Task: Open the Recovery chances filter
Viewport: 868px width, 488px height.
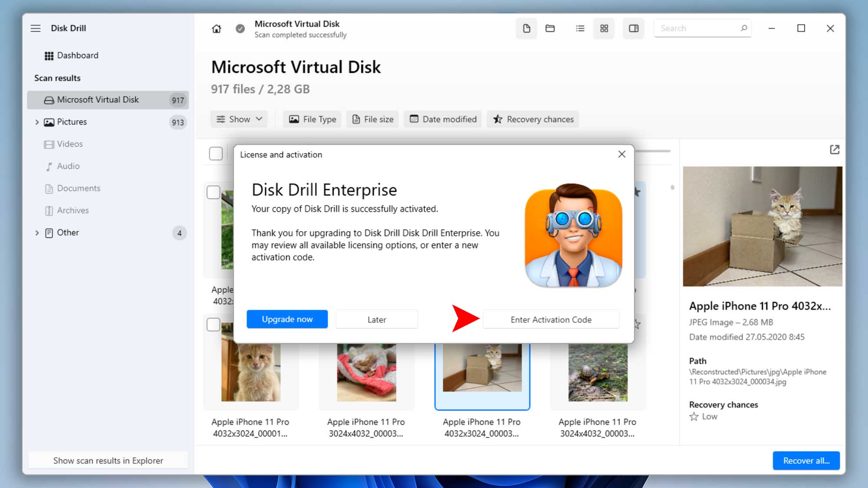Action: 533,119
